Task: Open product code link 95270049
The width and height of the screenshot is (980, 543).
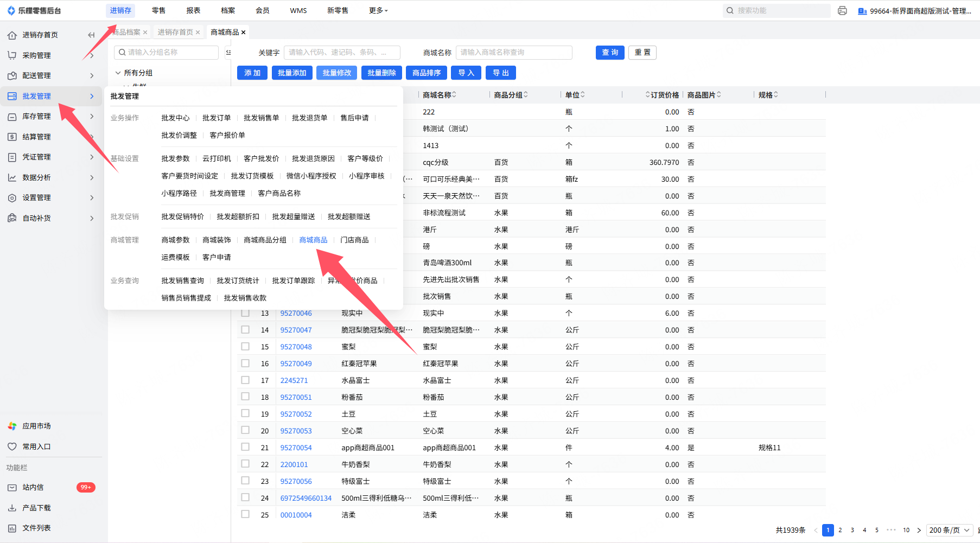Action: pyautogui.click(x=296, y=363)
